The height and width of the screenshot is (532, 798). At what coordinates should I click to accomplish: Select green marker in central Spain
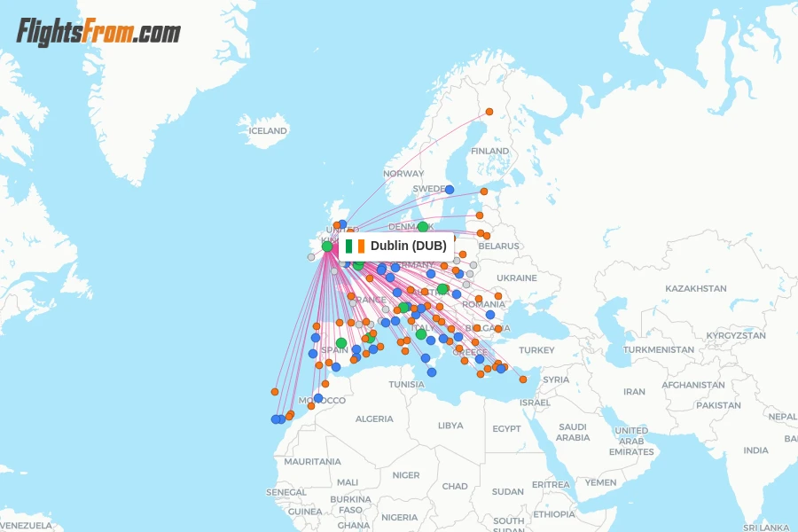coord(341,343)
